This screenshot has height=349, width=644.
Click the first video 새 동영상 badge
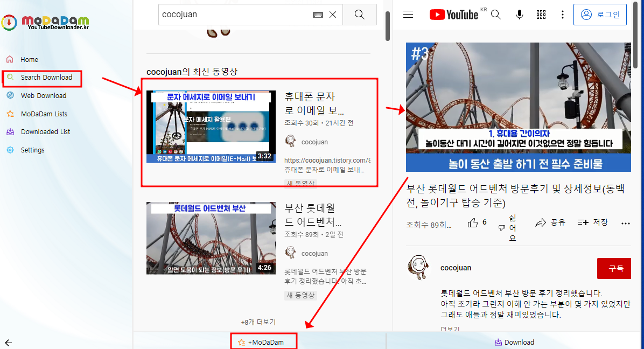coord(300,183)
